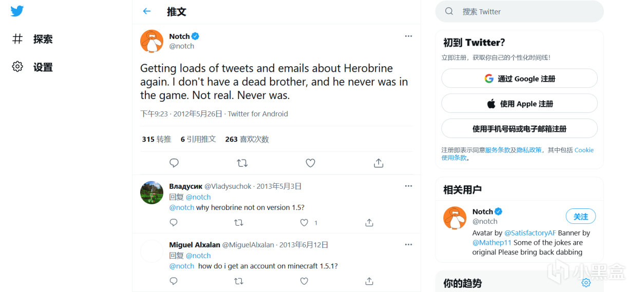The height and width of the screenshot is (292, 644).
Task: Sign up with Google button
Action: click(519, 79)
